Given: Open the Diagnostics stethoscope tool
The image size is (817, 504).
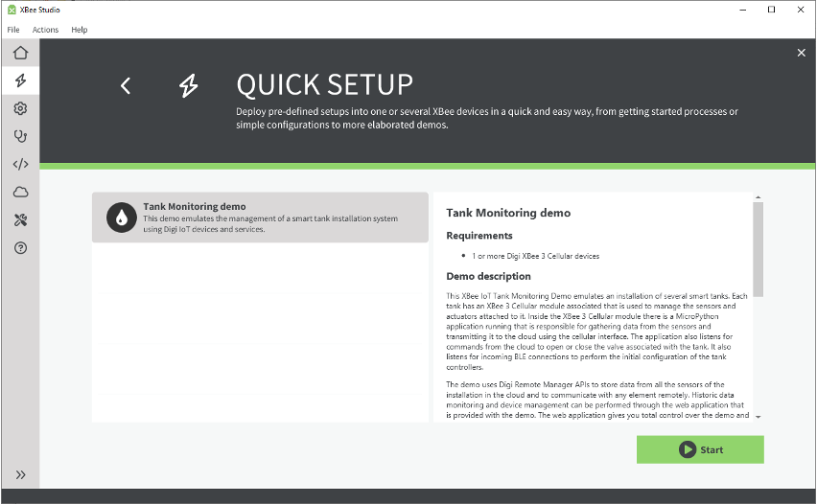Looking at the screenshot, I should (20, 136).
